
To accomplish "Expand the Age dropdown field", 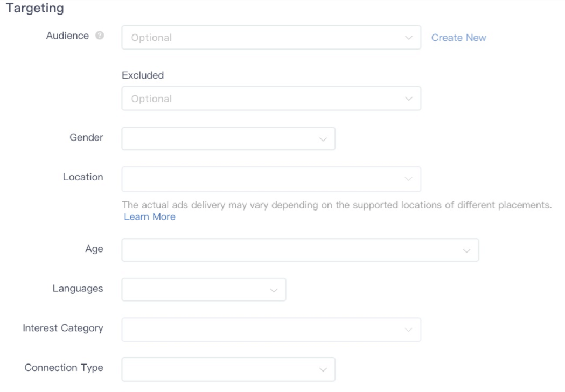I will 291,250.
